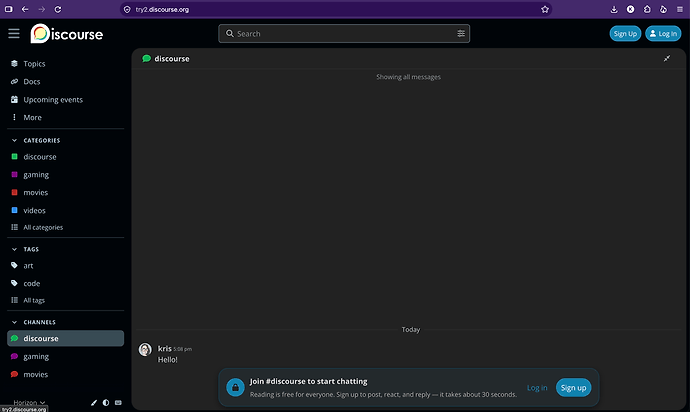Click the browser forward arrow
The width and height of the screenshot is (690, 412).
click(x=41, y=9)
